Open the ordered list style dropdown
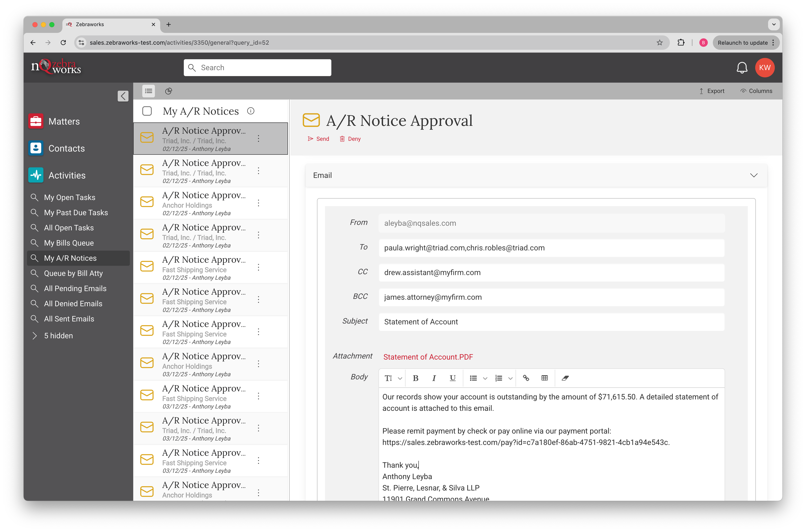806x532 pixels. (x=510, y=378)
